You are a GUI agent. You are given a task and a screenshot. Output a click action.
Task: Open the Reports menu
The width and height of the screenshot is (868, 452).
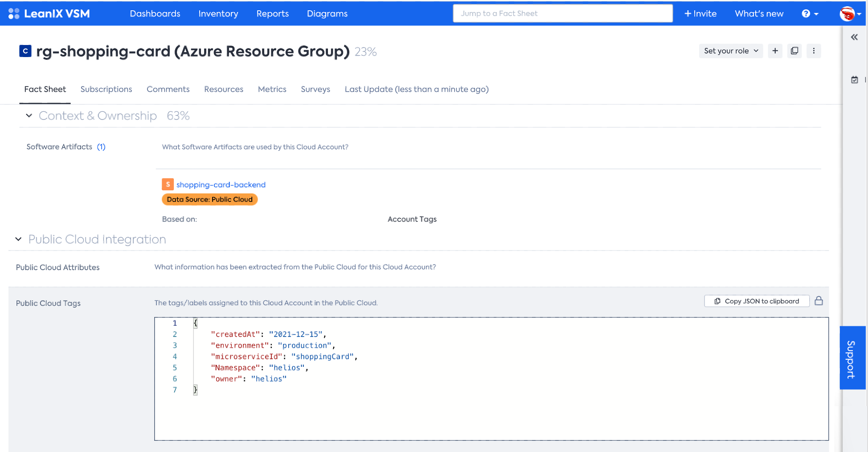pos(273,14)
